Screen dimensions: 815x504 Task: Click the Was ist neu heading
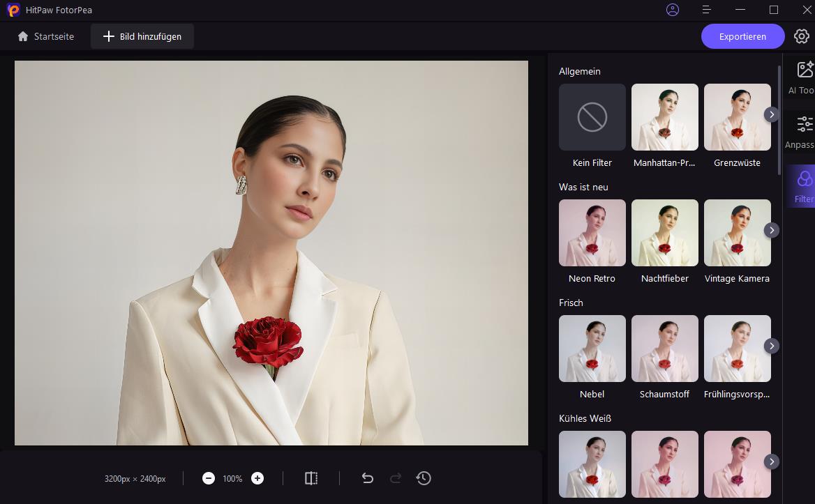[x=583, y=187]
